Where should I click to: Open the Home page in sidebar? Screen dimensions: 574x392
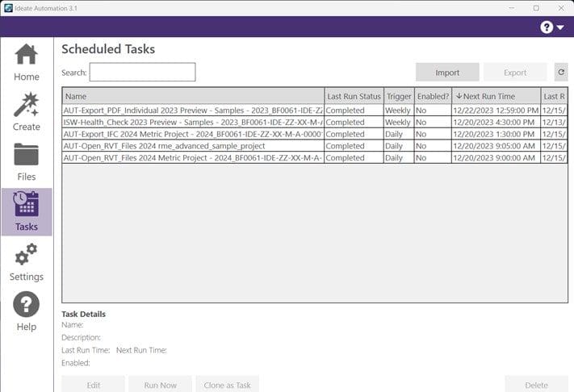pos(26,63)
